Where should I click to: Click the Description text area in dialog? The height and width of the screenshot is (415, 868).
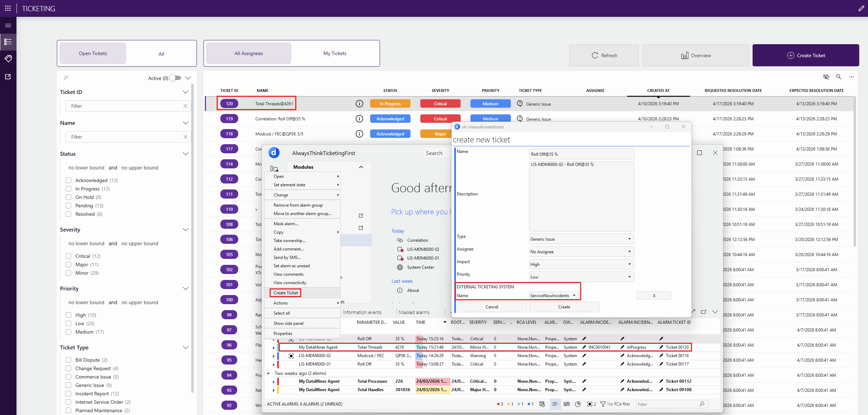coord(581,196)
